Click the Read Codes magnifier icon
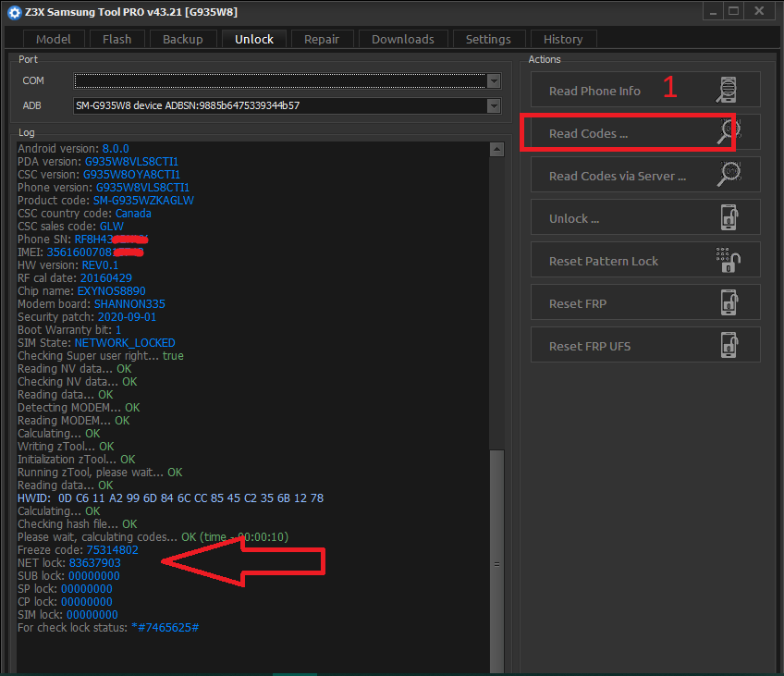Image resolution: width=784 pixels, height=676 pixels. click(x=729, y=131)
